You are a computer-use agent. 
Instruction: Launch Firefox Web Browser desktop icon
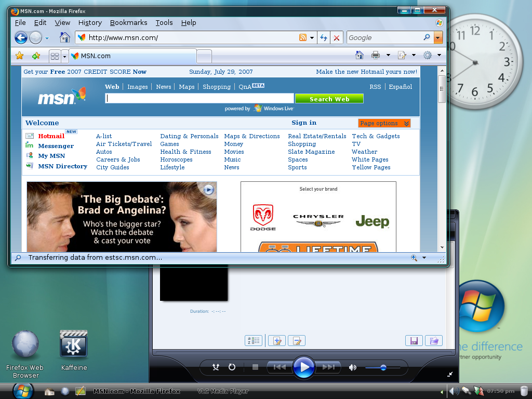[25, 354]
